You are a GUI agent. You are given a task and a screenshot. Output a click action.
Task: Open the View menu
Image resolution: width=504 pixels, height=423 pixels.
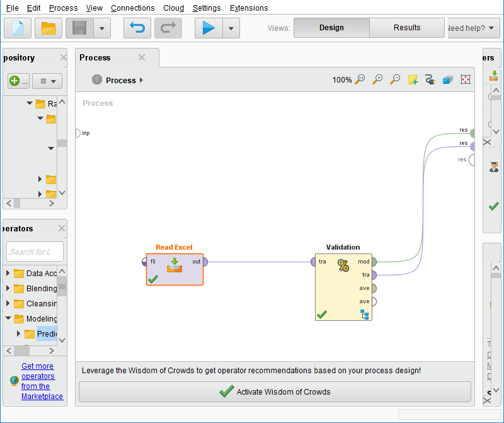pyautogui.click(x=94, y=8)
